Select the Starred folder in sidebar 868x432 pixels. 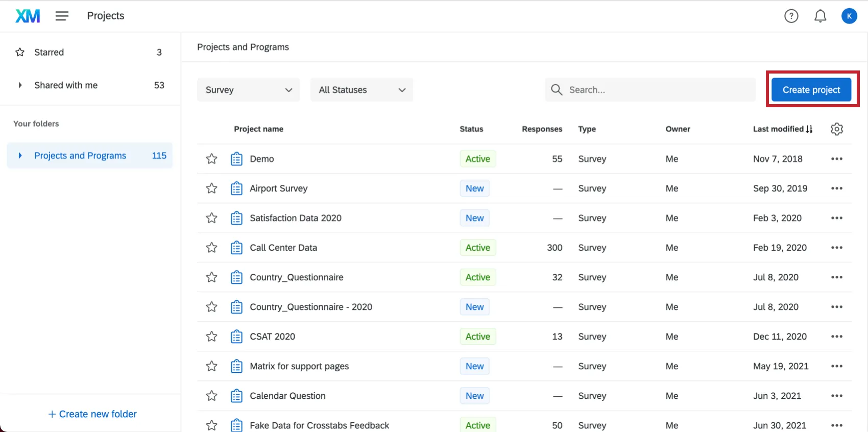click(49, 52)
